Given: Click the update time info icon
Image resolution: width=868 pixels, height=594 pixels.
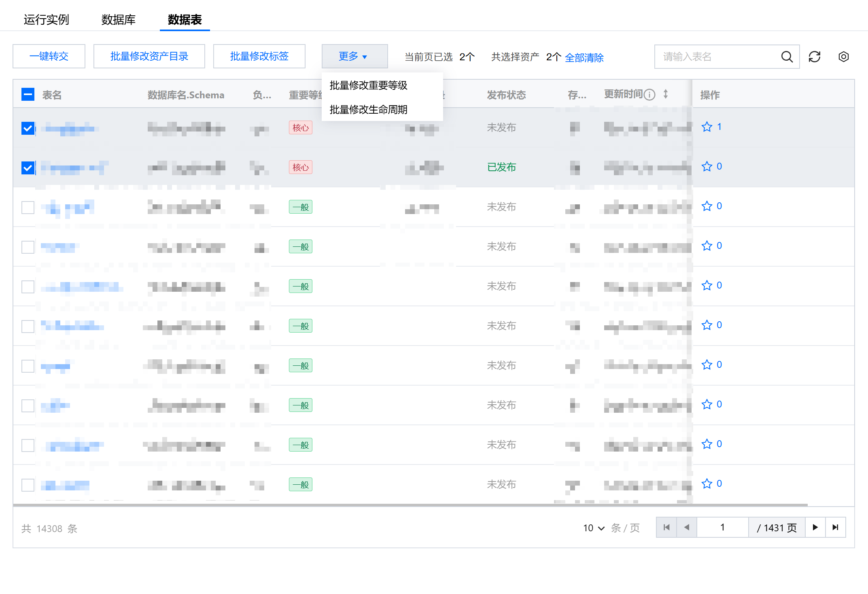Looking at the screenshot, I should (649, 95).
